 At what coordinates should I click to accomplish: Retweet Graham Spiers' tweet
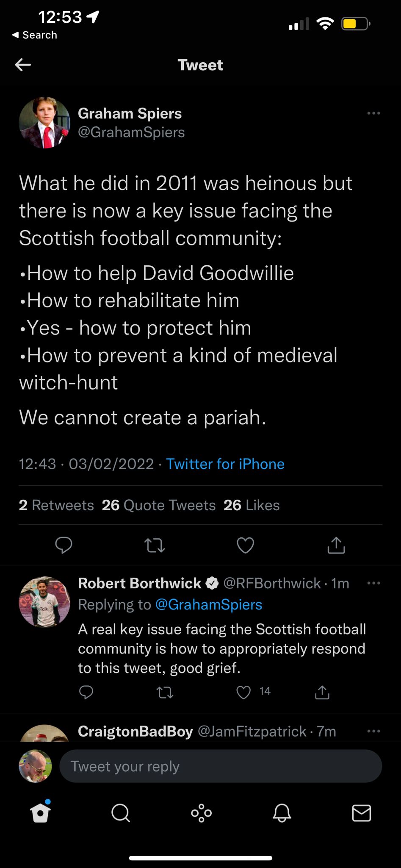(x=155, y=545)
